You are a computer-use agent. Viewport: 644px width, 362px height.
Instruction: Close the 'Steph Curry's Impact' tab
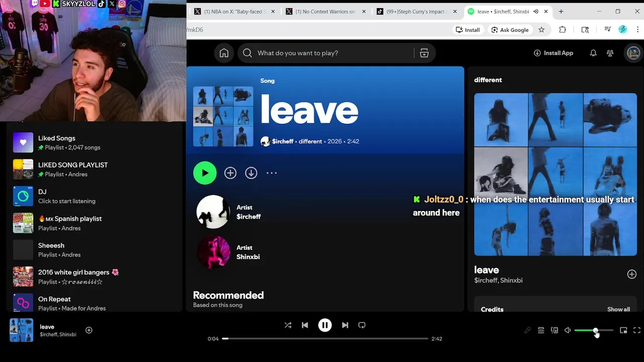click(x=455, y=12)
